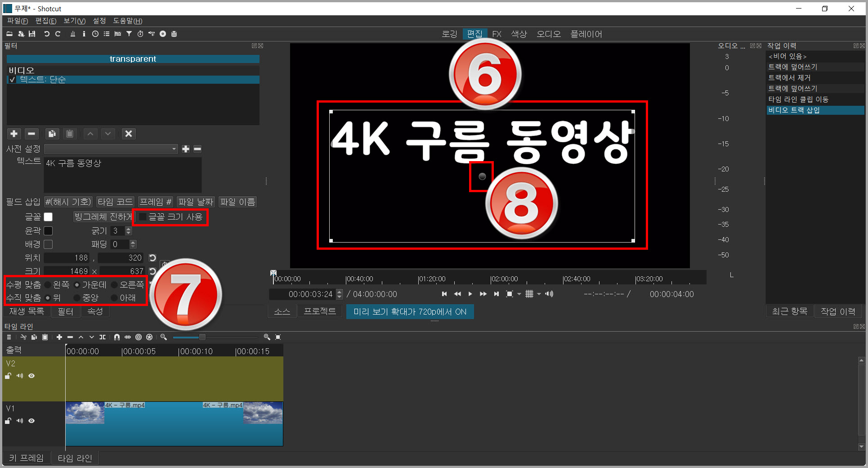Open the 사전 설정 preset dropdown
The height and width of the screenshot is (468, 868).
(x=111, y=149)
